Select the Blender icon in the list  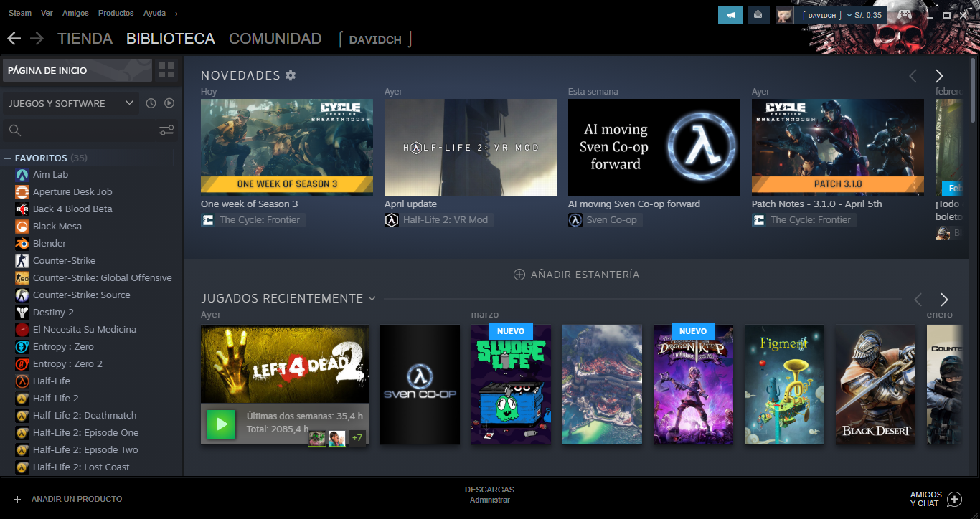pyautogui.click(x=22, y=243)
